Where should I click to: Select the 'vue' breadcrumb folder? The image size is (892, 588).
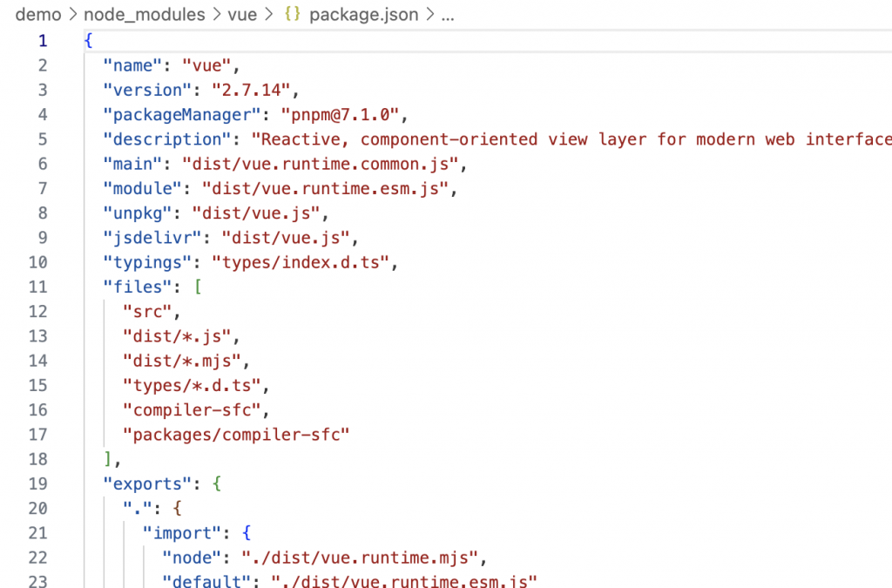click(x=242, y=14)
